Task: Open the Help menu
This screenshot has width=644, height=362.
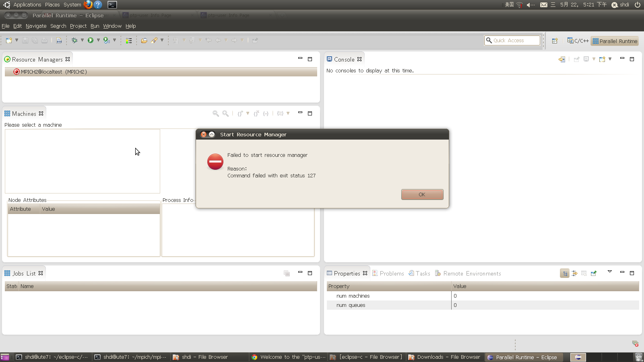Action: [x=130, y=26]
